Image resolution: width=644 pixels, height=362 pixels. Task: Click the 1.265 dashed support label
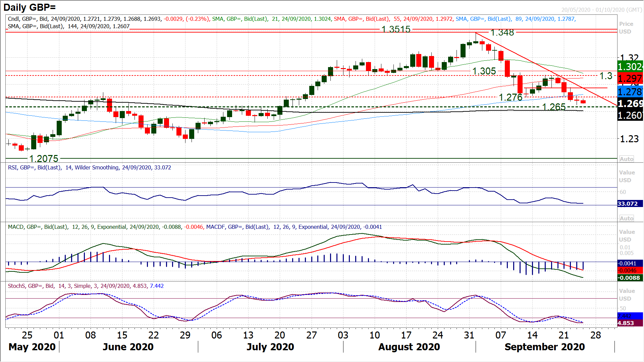click(554, 107)
